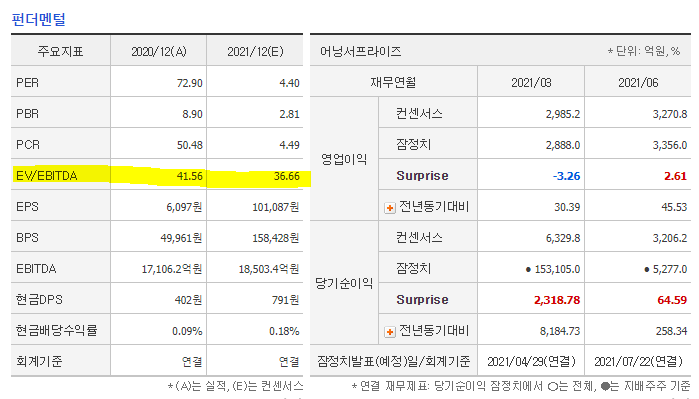Click EV/EBITDA value 41.56
This screenshot has height=399, width=699.
coord(189,176)
